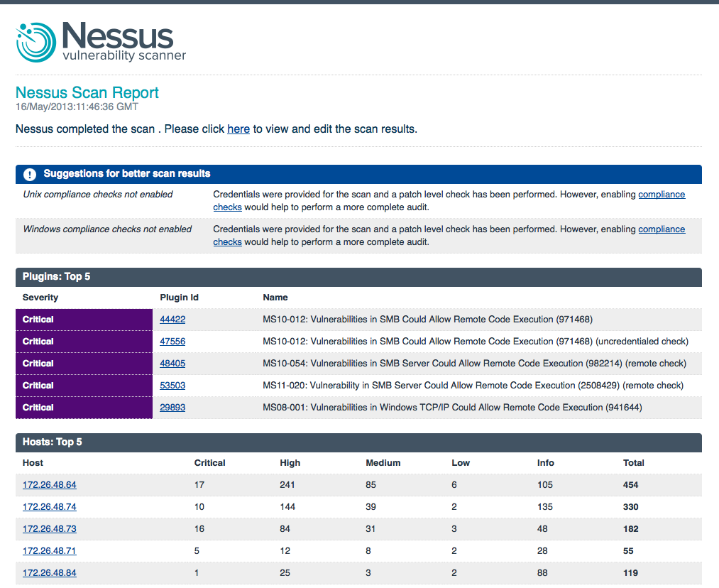Click the MS10-012 uncredentialed check vulnerability name
This screenshot has width=719, height=588.
[x=476, y=342]
